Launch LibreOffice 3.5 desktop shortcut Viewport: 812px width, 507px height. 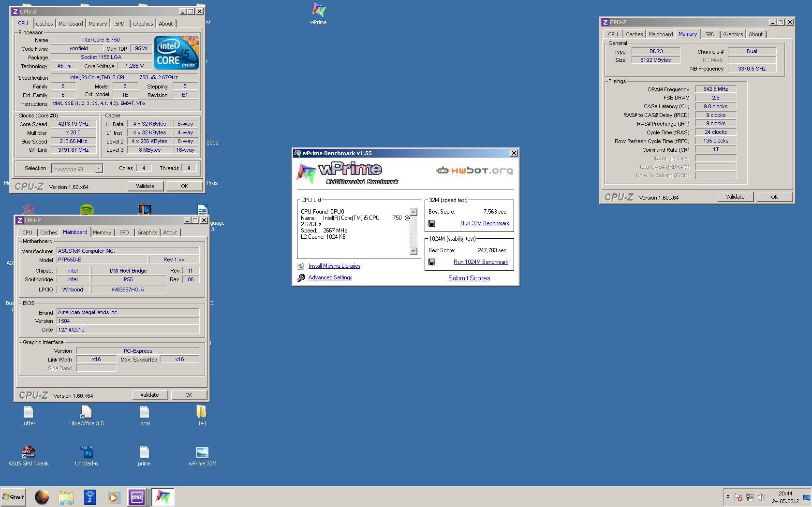pos(86,412)
